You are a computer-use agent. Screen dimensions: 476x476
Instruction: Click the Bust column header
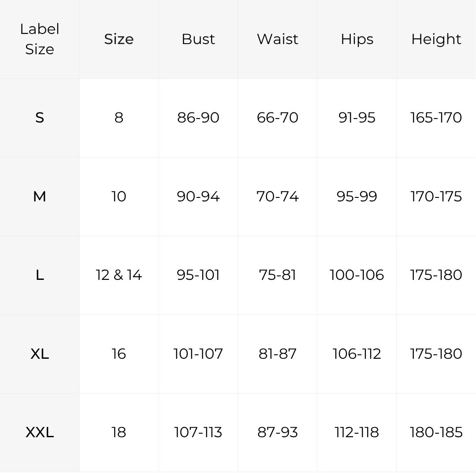tap(198, 39)
